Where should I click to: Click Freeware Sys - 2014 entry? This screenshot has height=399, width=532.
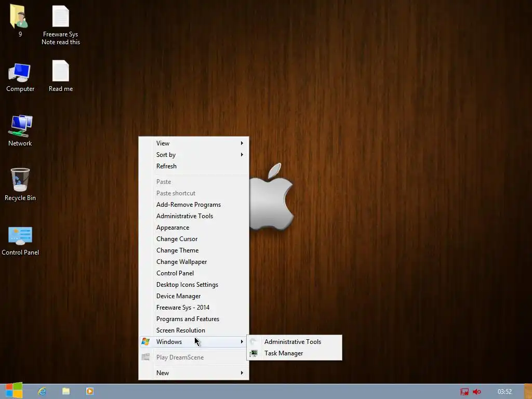click(194, 308)
